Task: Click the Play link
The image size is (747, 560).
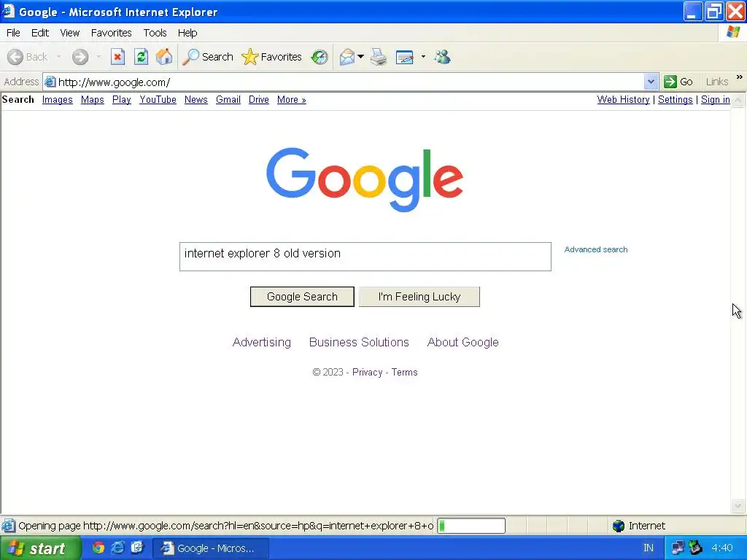Action: [x=122, y=99]
